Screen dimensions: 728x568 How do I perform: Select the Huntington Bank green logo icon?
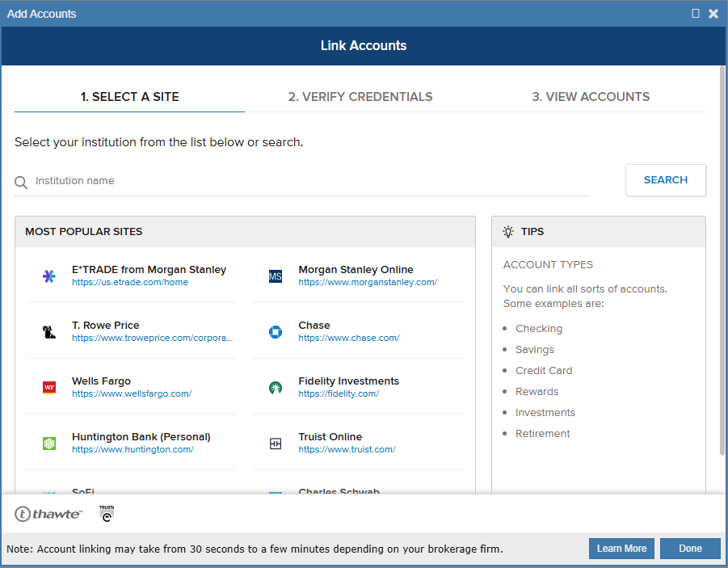pos(49,444)
